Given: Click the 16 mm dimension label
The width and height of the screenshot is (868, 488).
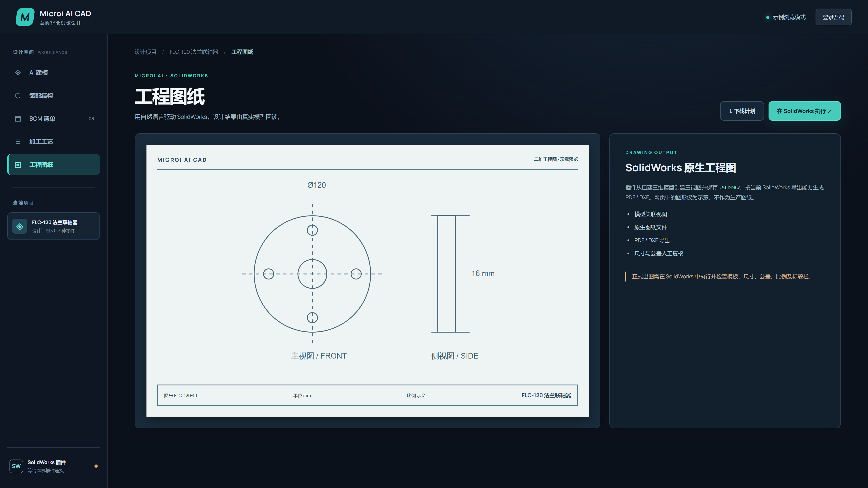Looking at the screenshot, I should (483, 273).
